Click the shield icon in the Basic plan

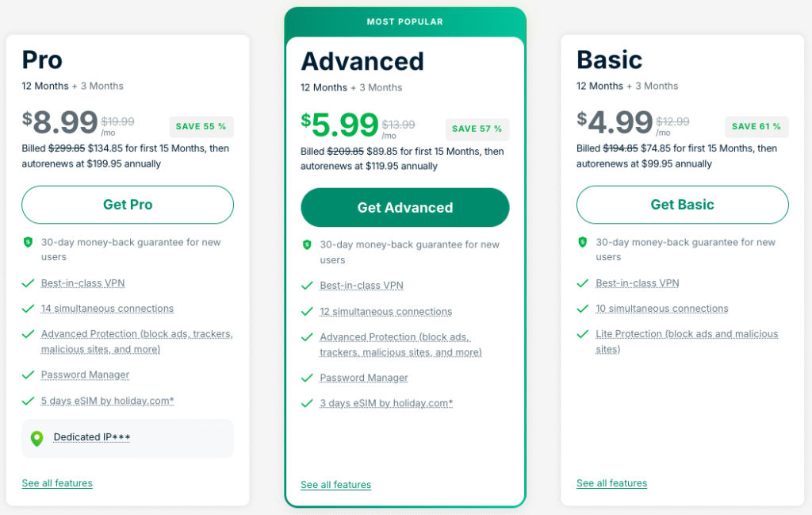click(583, 242)
